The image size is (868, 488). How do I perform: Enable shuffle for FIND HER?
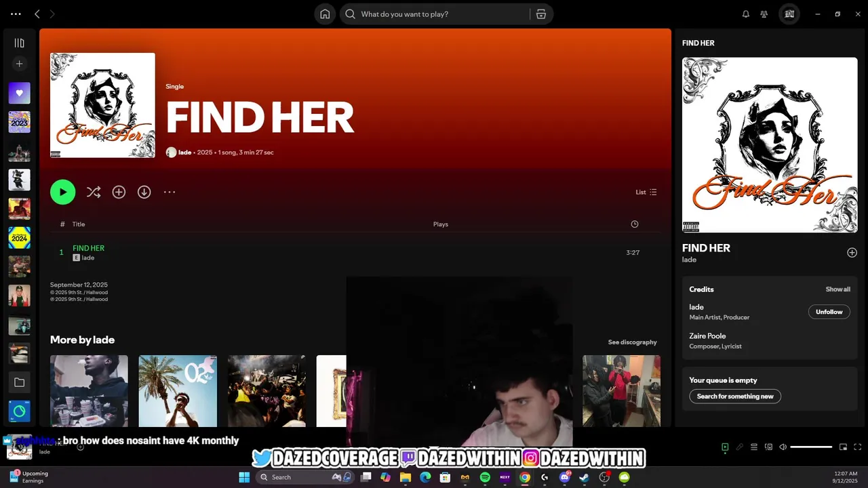[94, 192]
